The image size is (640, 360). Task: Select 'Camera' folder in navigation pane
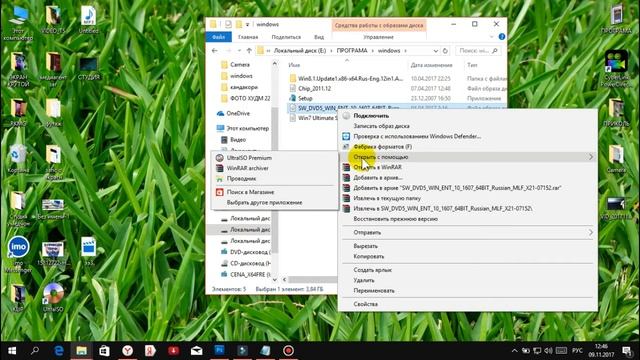pyautogui.click(x=240, y=64)
